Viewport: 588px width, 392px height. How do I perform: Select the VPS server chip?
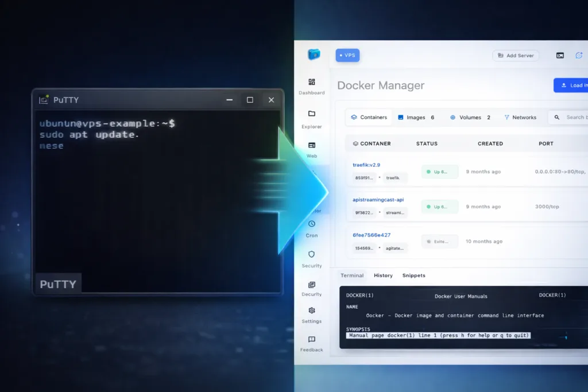(347, 55)
